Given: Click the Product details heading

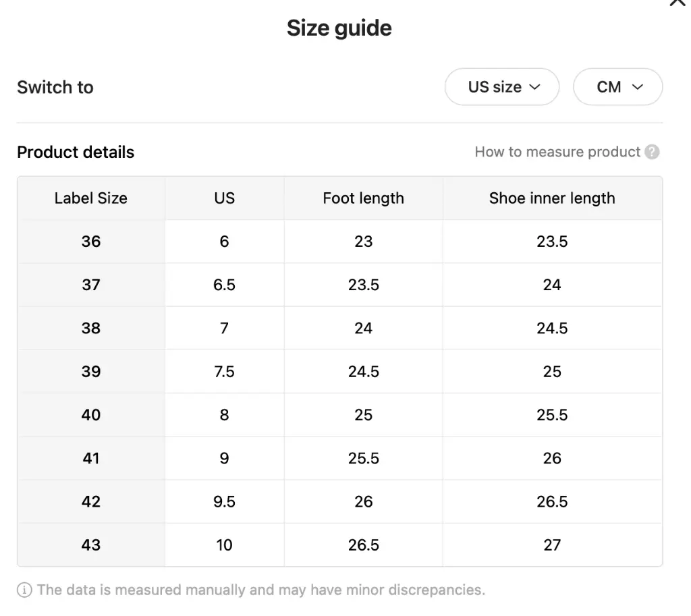Looking at the screenshot, I should click(x=76, y=152).
